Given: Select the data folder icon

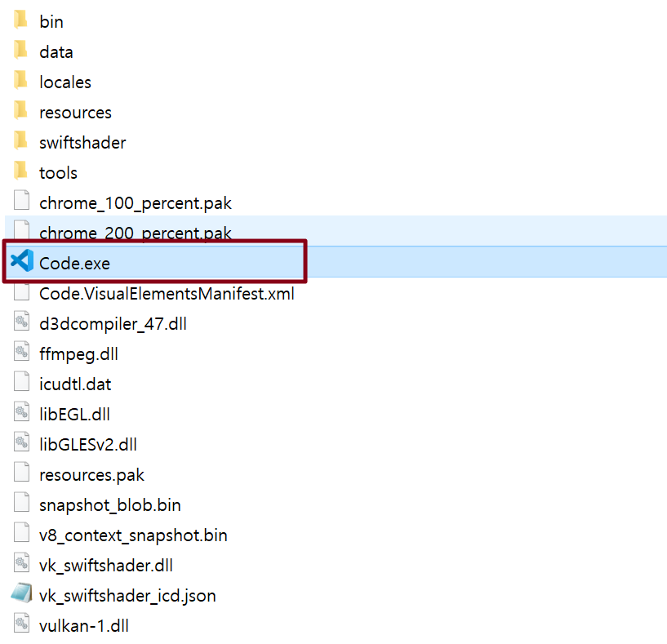Looking at the screenshot, I should click(21, 50).
